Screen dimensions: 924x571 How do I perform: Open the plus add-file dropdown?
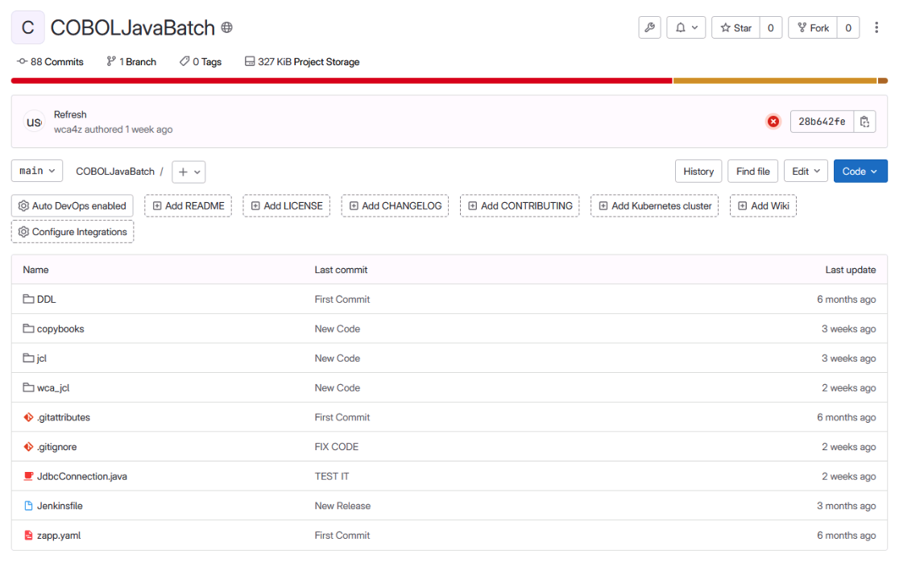(x=189, y=172)
